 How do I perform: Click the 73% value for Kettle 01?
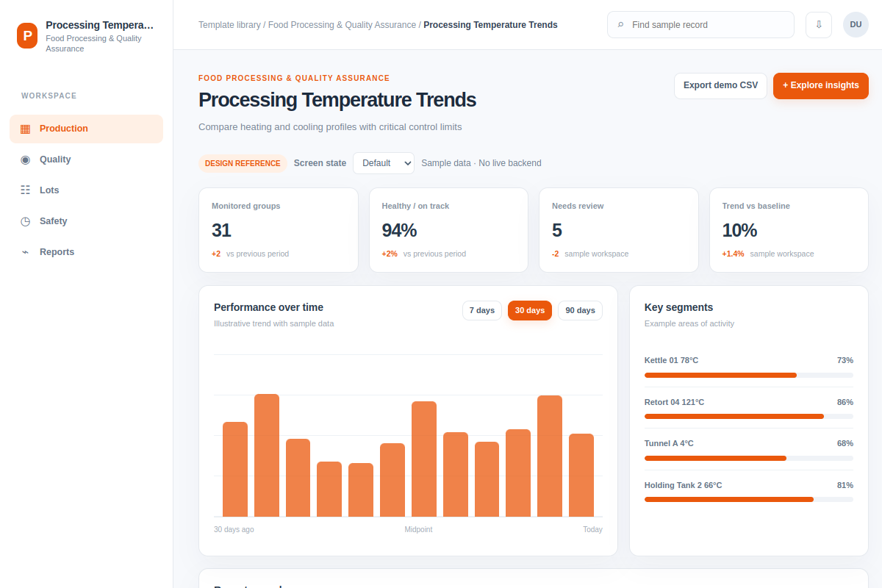[845, 360]
